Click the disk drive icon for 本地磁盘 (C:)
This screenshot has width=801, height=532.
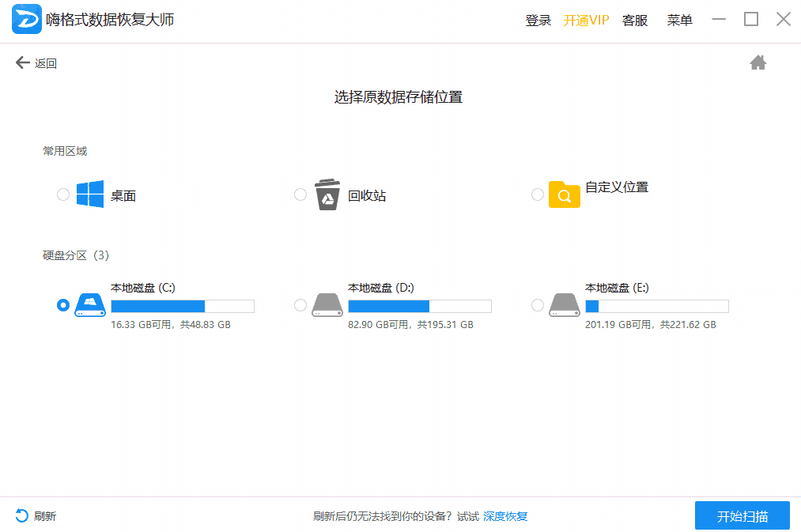coord(89,304)
